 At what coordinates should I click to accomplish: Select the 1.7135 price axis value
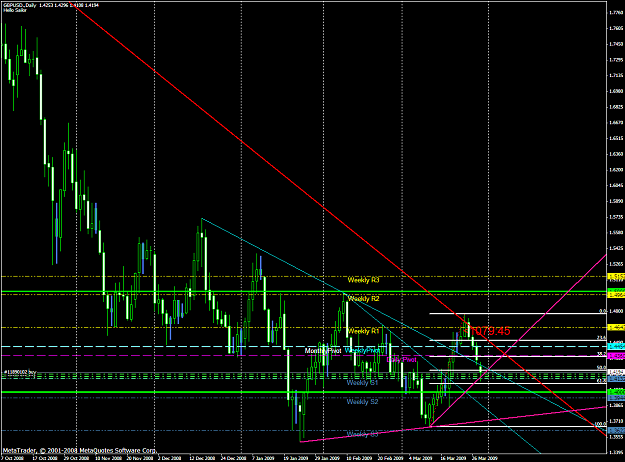pyautogui.click(x=616, y=75)
